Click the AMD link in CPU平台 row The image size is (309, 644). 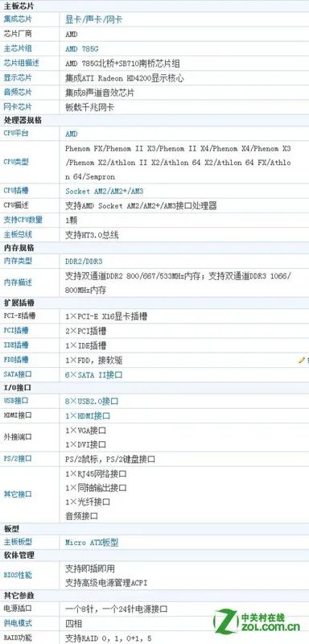click(71, 134)
